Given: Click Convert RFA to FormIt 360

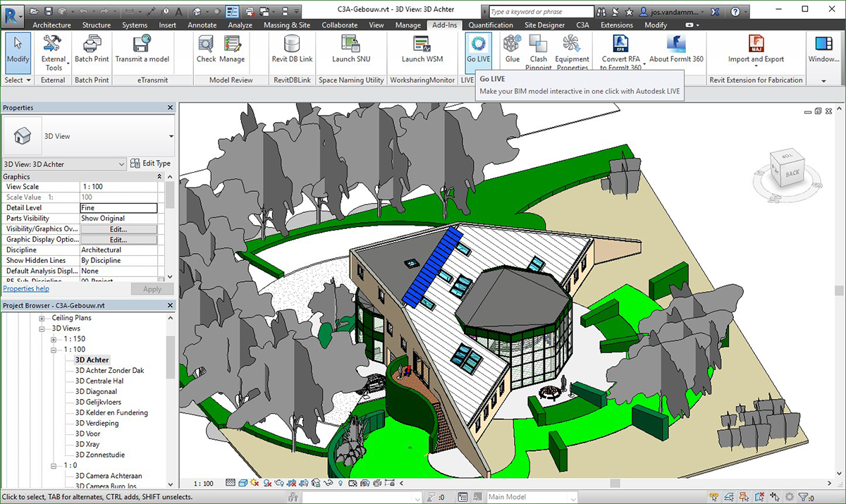Looking at the screenshot, I should [621, 52].
